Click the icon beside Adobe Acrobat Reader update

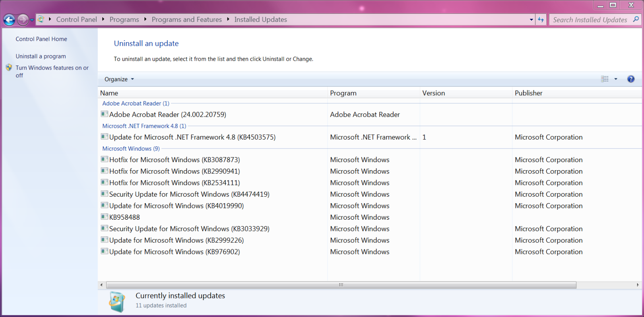click(x=105, y=114)
